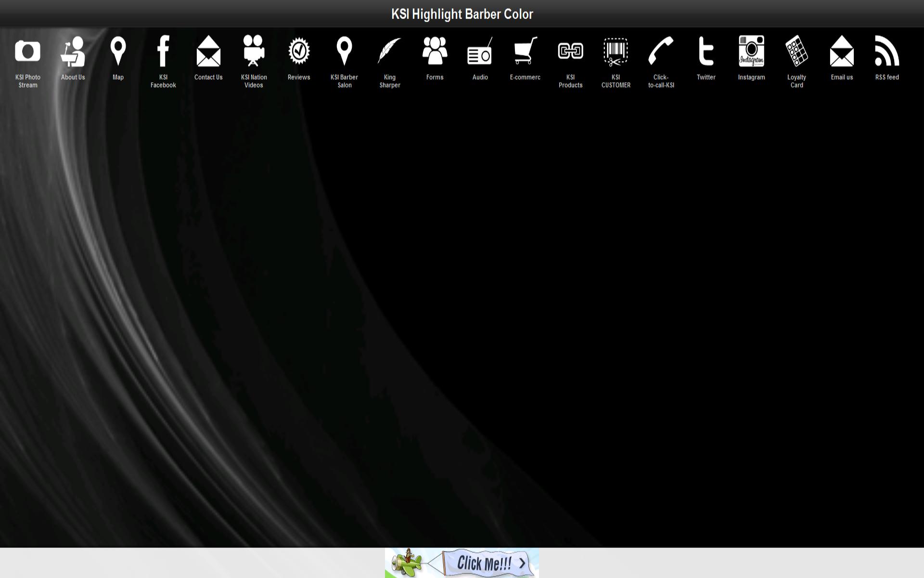Viewport: 924px width, 578px height.
Task: Open the KSI Products chain link icon
Action: point(570,51)
